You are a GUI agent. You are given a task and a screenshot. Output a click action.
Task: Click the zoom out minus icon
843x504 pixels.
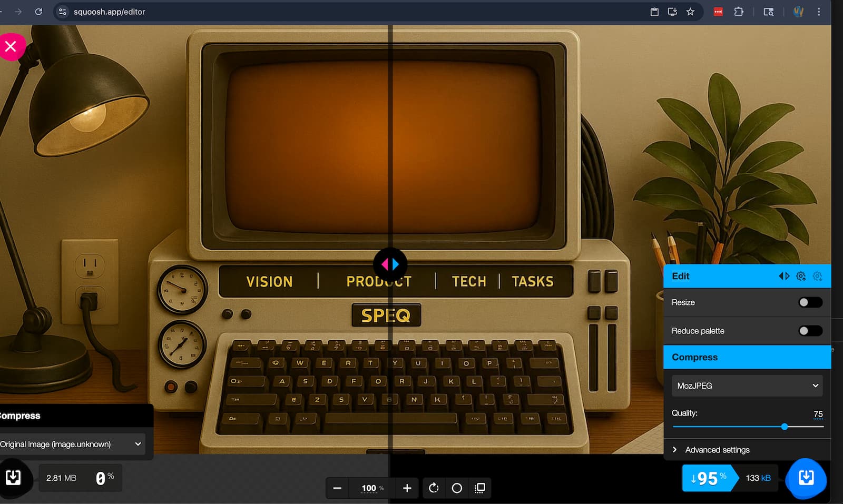[x=337, y=488]
